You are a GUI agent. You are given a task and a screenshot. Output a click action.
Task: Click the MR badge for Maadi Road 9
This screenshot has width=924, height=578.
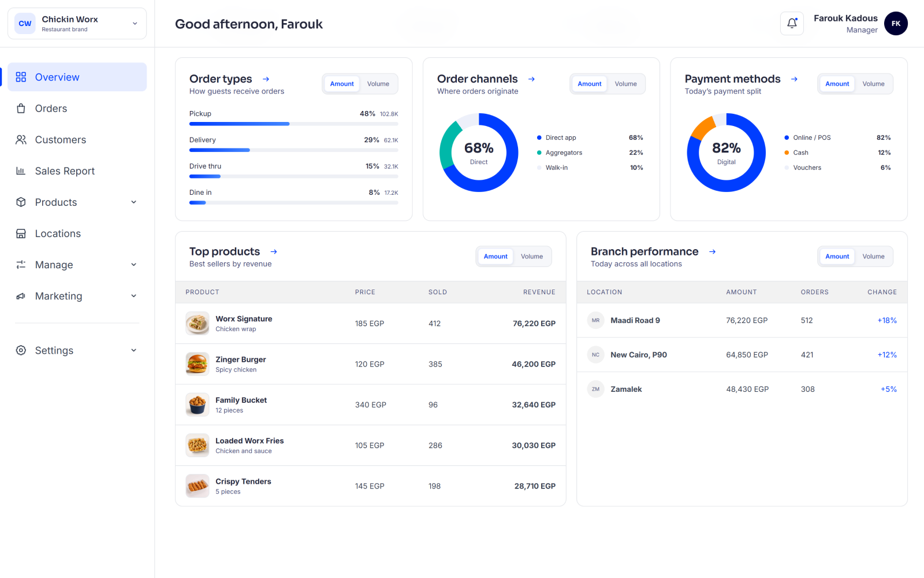coord(595,320)
